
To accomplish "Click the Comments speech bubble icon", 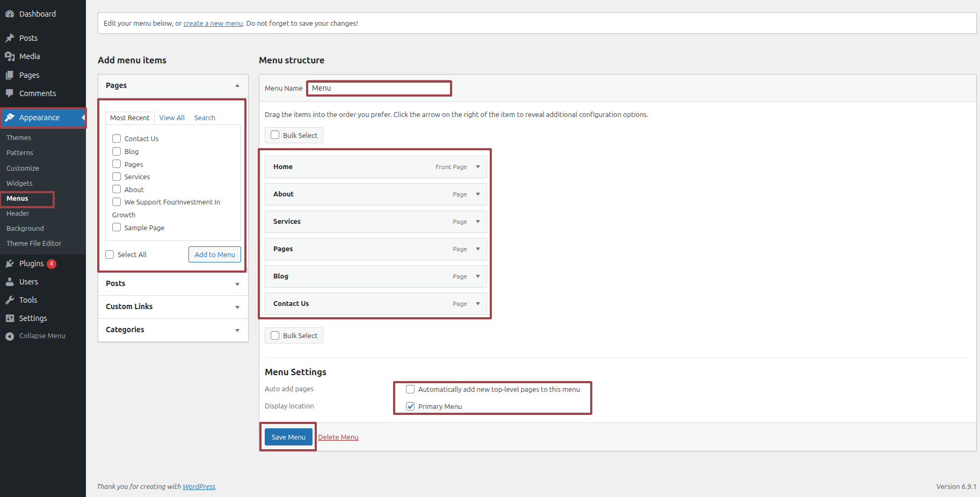I will click(x=10, y=93).
